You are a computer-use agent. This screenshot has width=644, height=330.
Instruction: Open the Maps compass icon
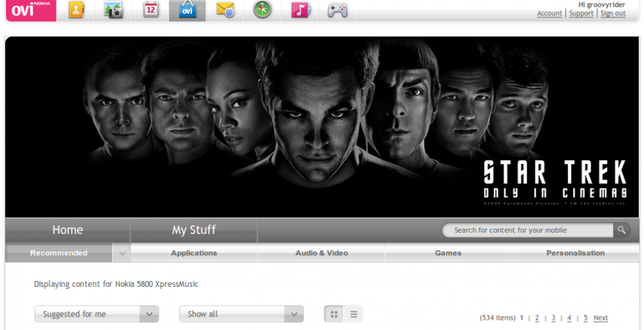pos(262,11)
